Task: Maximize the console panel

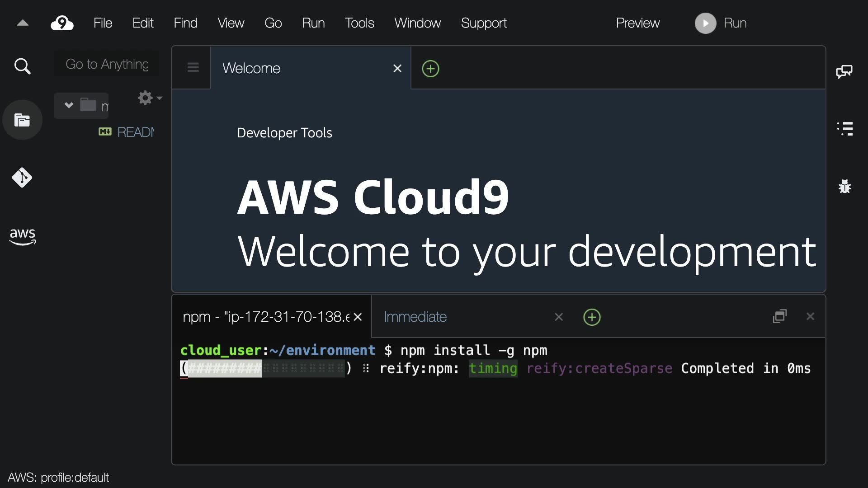Action: click(780, 316)
